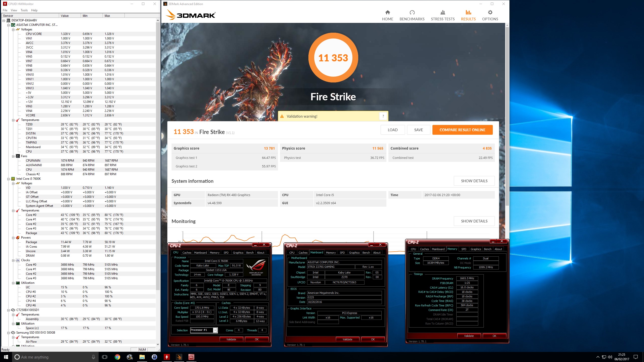This screenshot has height=362, width=644.
Task: Click COMPARE RESULT ONLINE
Action: [x=462, y=130]
